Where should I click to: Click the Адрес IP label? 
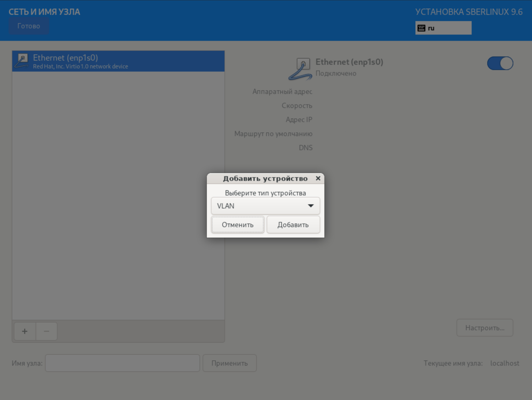pyautogui.click(x=299, y=120)
